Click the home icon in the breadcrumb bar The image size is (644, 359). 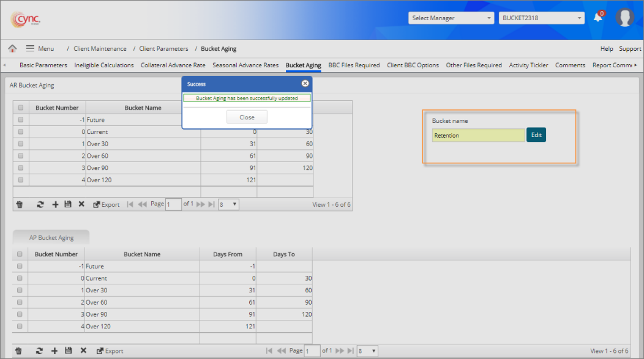[12, 48]
